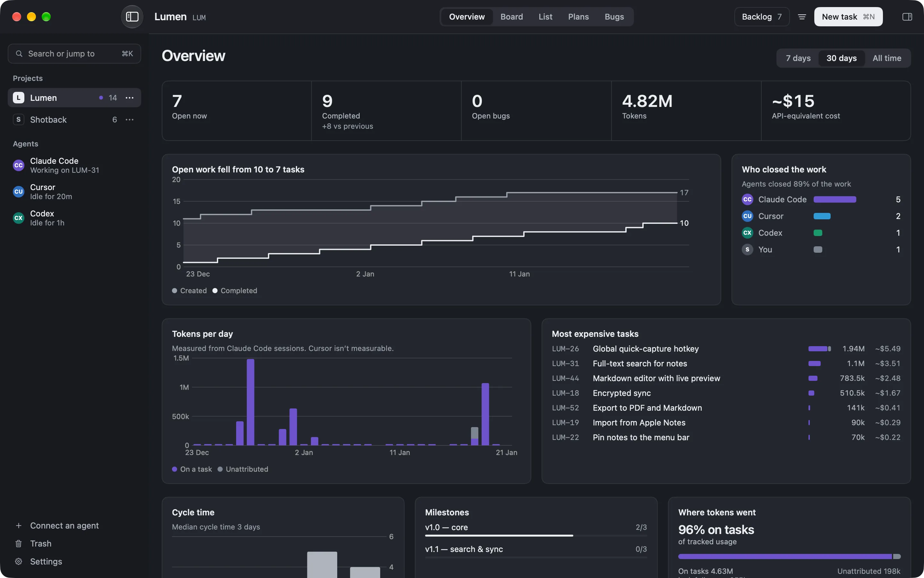Open LUM-18 Encrypted sync task
Image resolution: width=924 pixels, height=578 pixels.
pos(726,393)
